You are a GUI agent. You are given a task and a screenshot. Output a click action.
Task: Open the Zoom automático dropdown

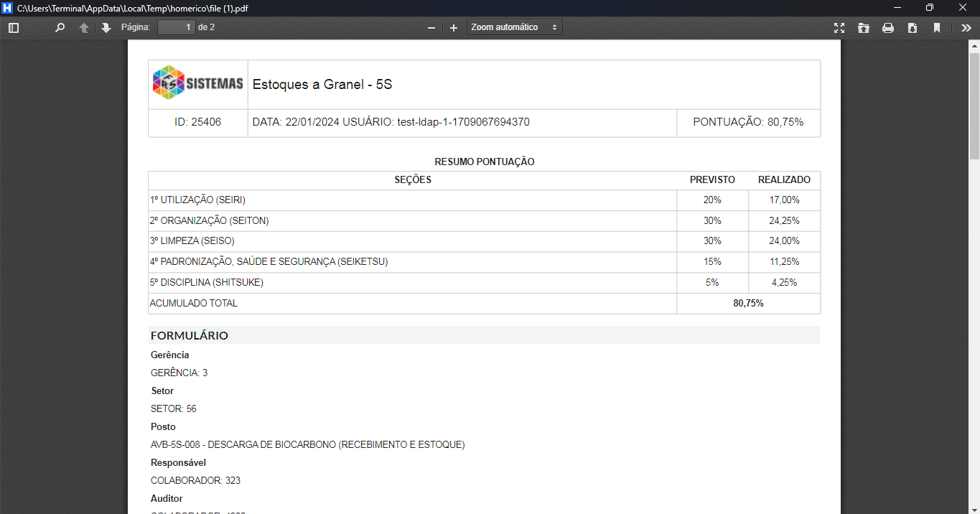coord(514,27)
